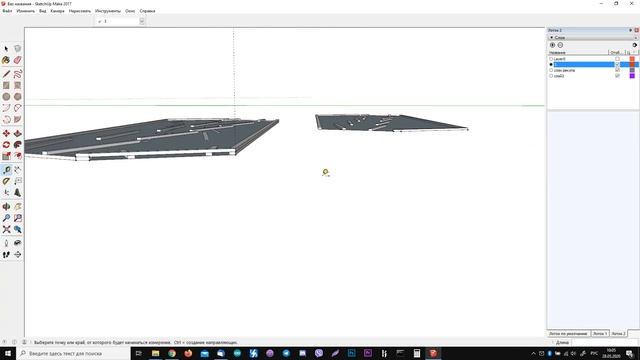
Task: Set Layer0 as the active layer
Action: click(x=551, y=59)
